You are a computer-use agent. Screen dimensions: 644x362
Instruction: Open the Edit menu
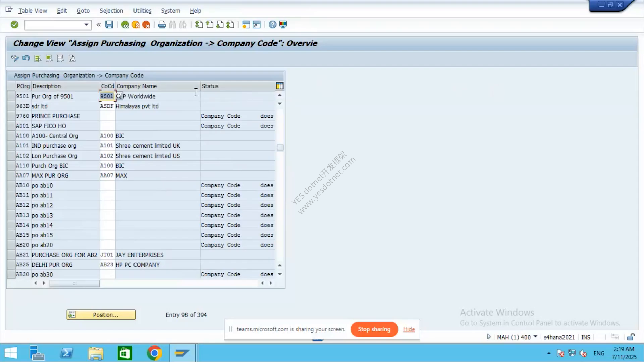pos(62,11)
